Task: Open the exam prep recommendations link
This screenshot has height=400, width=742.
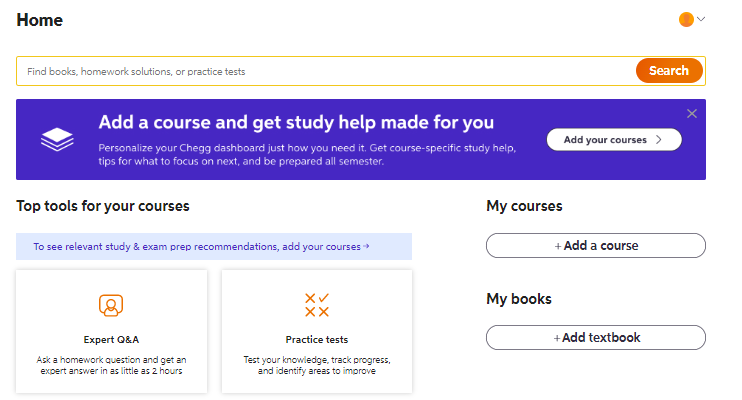Action: 201,246
